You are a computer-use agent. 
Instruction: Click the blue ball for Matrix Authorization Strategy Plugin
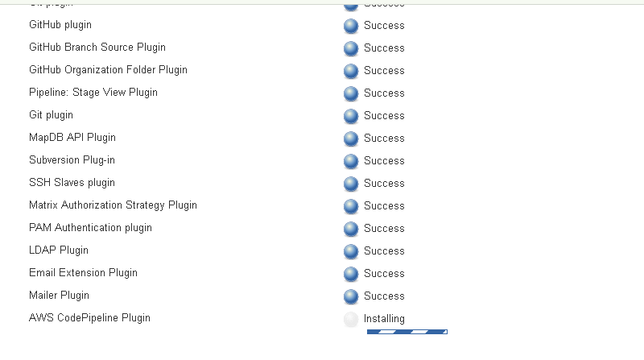pyautogui.click(x=351, y=206)
